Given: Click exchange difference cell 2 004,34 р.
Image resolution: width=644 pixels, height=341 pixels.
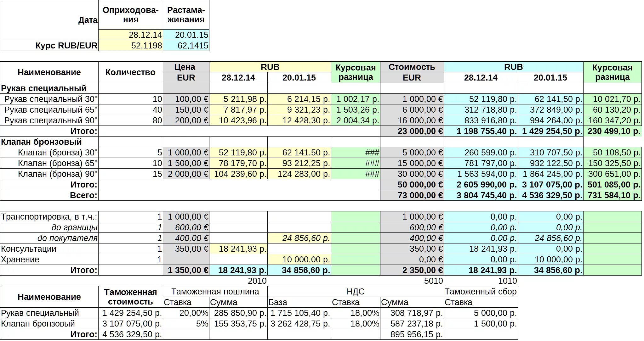Looking at the screenshot, I should [356, 120].
